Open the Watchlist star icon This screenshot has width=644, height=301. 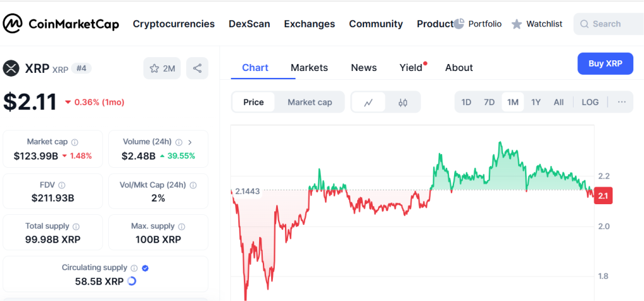point(517,25)
